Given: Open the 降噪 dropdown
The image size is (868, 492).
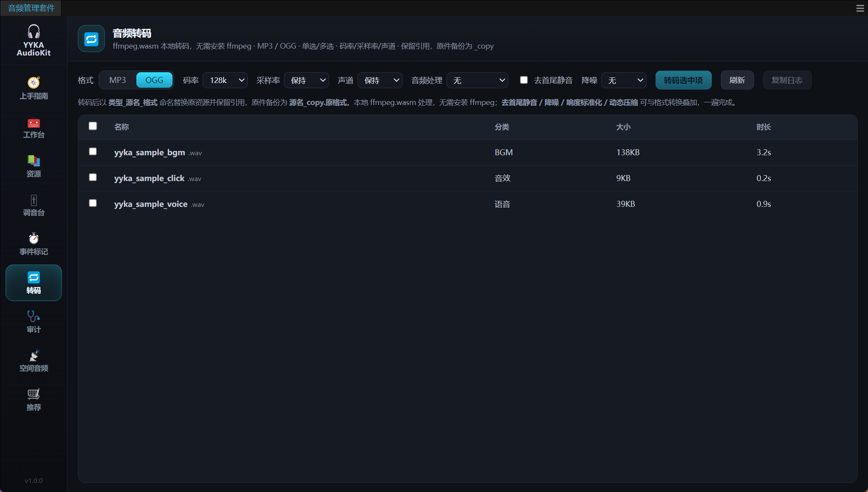Looking at the screenshot, I should (x=624, y=80).
